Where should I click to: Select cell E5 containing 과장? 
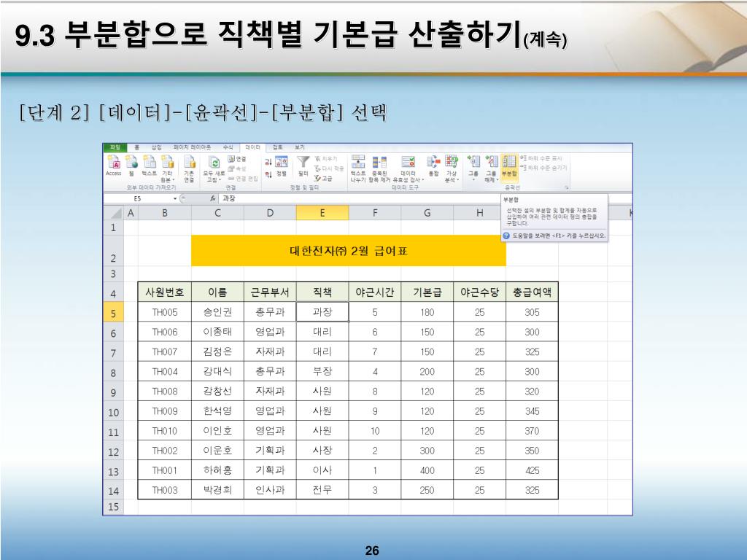322,312
